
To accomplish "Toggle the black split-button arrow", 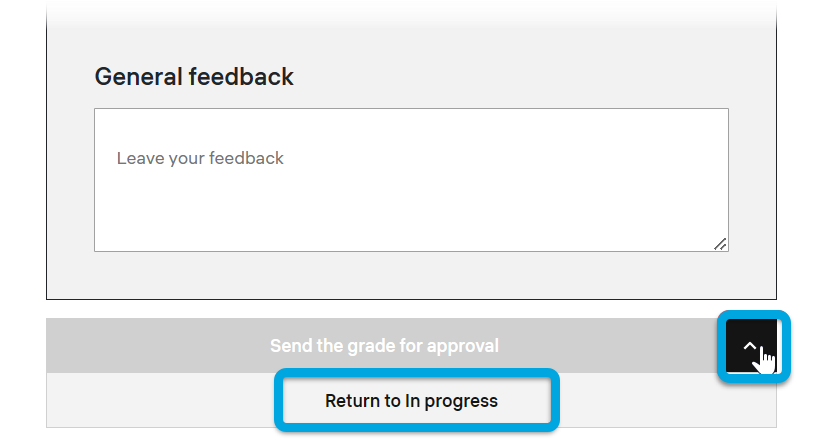I will [752, 346].
